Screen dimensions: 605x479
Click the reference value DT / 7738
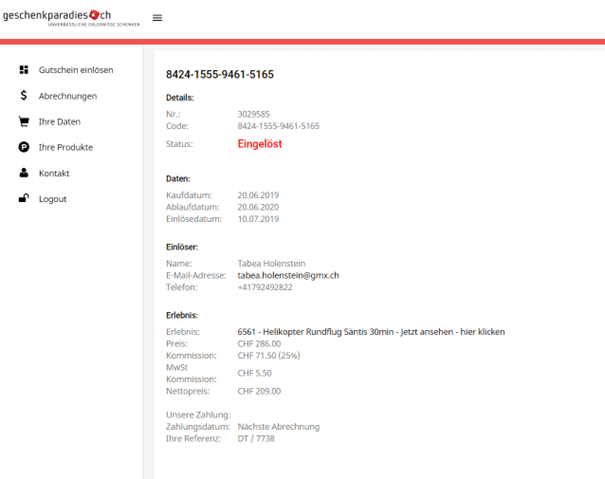coord(259,438)
